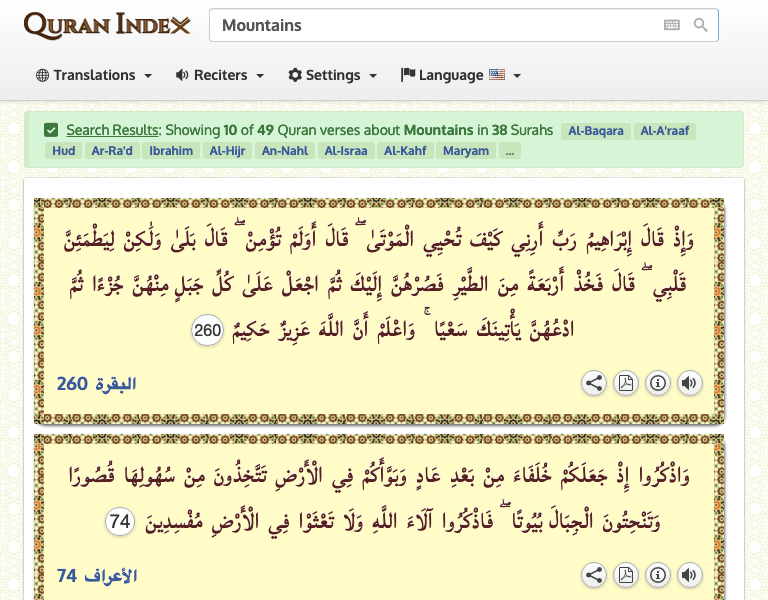Open the Settings dropdown

tap(332, 75)
